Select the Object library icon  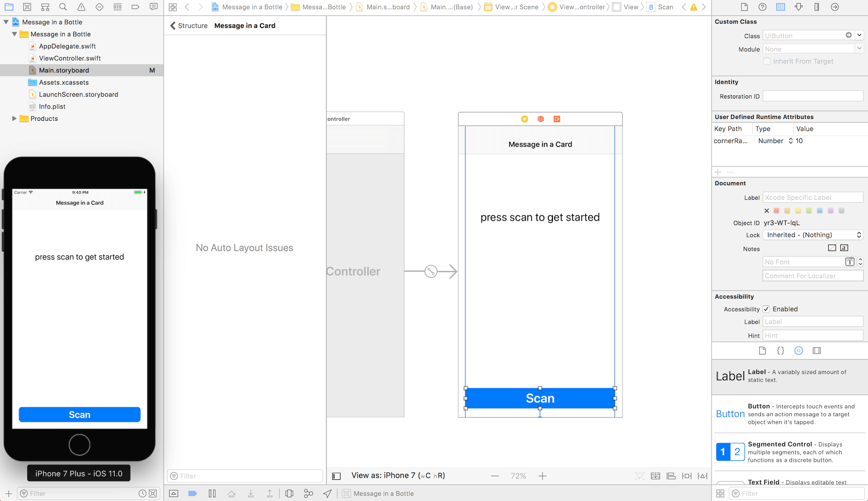pos(798,350)
